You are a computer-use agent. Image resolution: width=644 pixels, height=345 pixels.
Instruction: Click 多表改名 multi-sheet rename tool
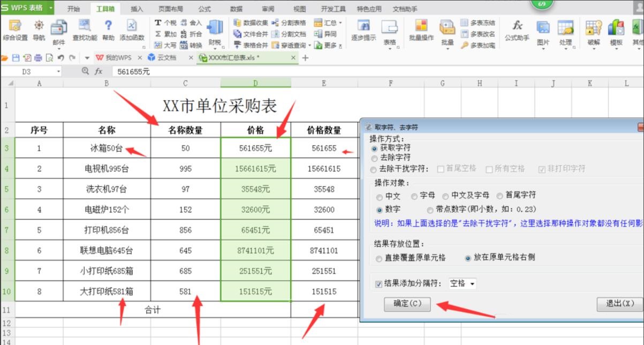(478, 34)
